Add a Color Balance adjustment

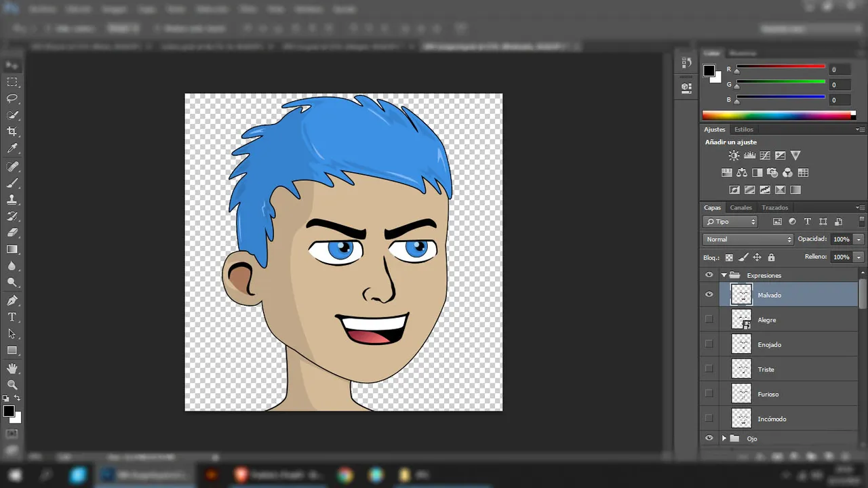click(x=742, y=173)
